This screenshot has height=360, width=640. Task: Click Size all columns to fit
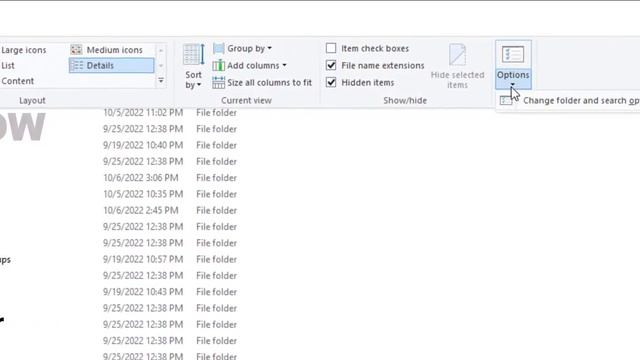pos(262,82)
